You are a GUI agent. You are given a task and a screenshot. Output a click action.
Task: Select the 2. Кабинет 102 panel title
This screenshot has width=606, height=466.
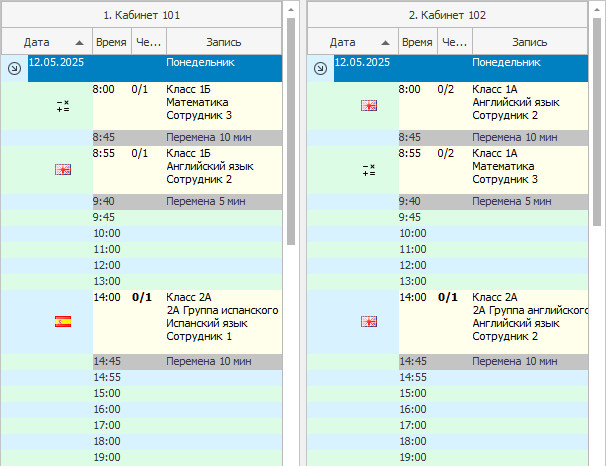(447, 16)
